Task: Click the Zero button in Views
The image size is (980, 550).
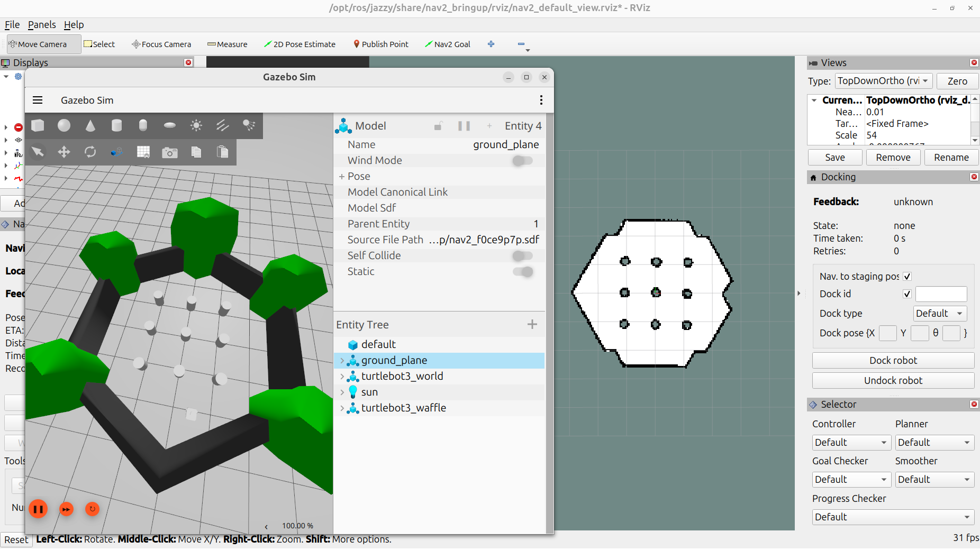Action: 957,81
